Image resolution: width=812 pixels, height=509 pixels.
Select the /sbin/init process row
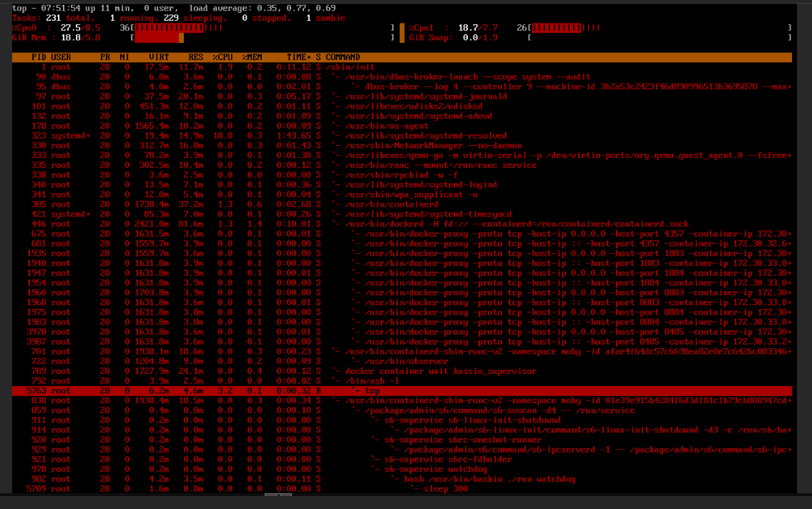402,67
